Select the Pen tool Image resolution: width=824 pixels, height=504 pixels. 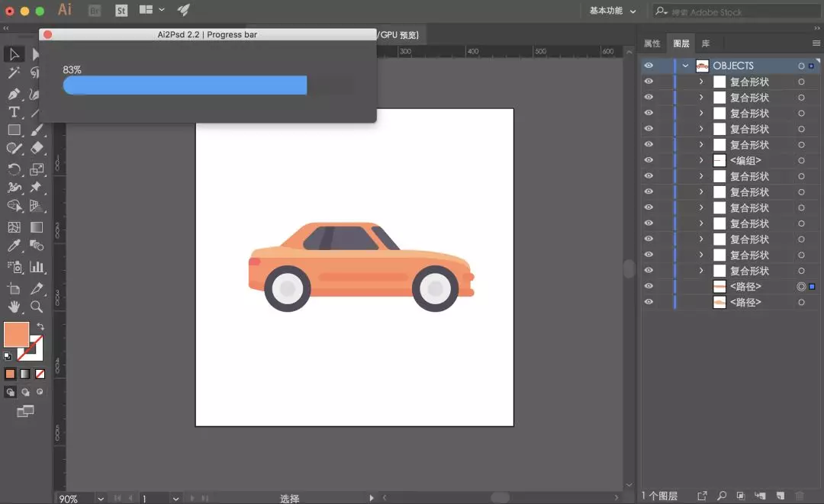(14, 95)
